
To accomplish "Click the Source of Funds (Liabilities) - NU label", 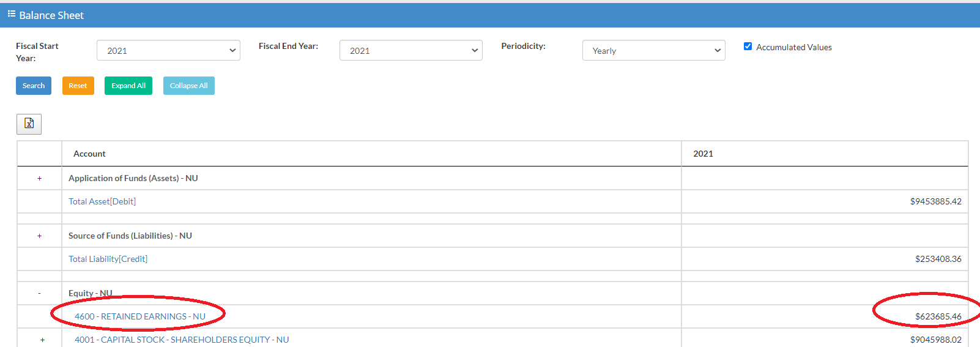I will point(130,236).
